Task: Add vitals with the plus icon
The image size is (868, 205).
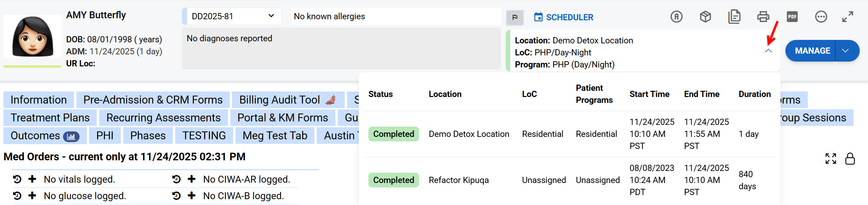Action: point(32,179)
